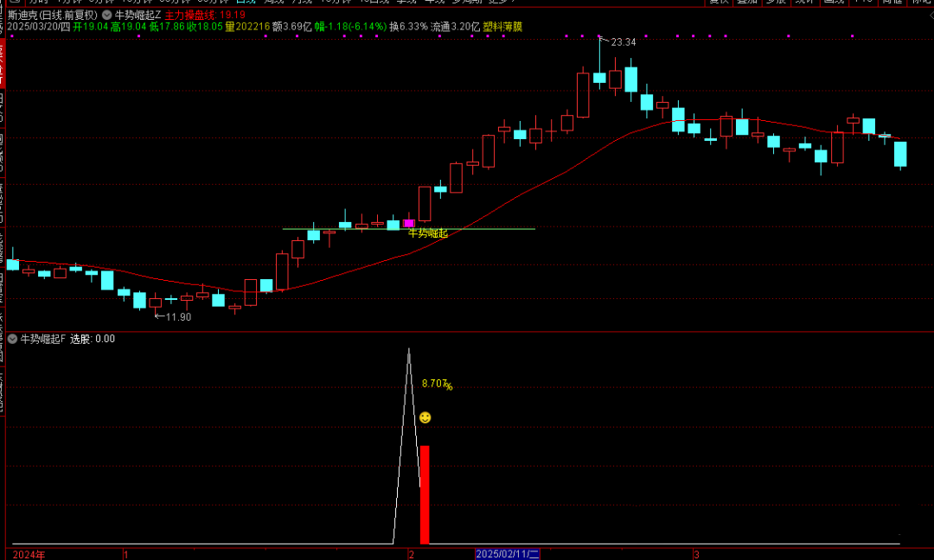Click the 2024年 time axis label
Image resolution: width=934 pixels, height=560 pixels.
29,553
